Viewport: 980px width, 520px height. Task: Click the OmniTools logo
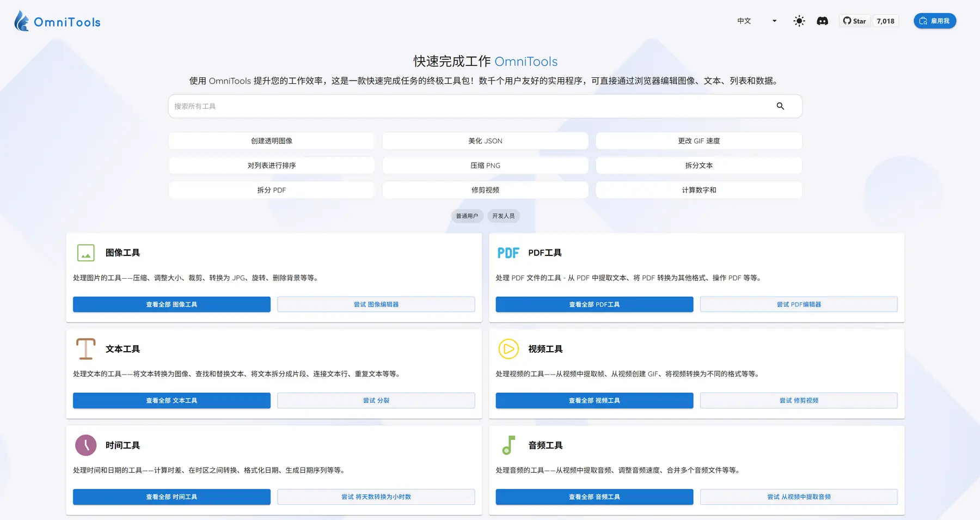pos(57,21)
